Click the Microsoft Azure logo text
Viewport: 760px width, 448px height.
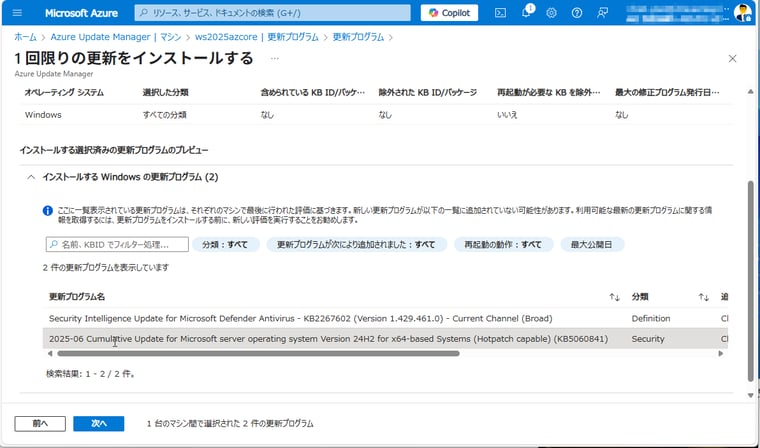coord(81,13)
